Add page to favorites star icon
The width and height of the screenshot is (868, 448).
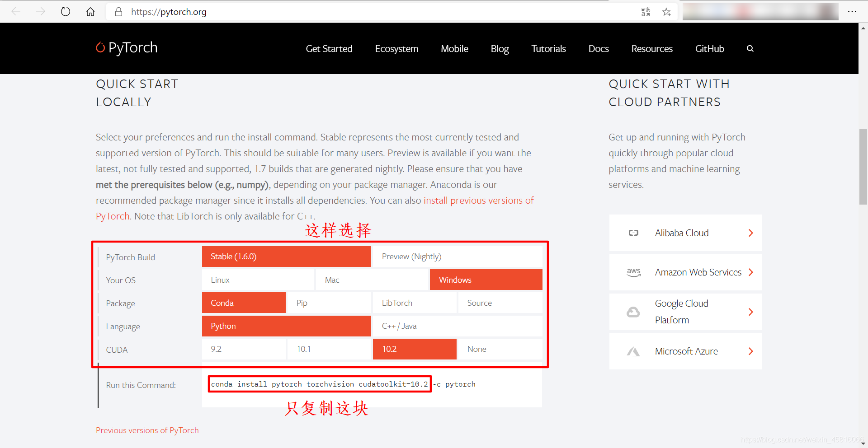click(x=666, y=12)
